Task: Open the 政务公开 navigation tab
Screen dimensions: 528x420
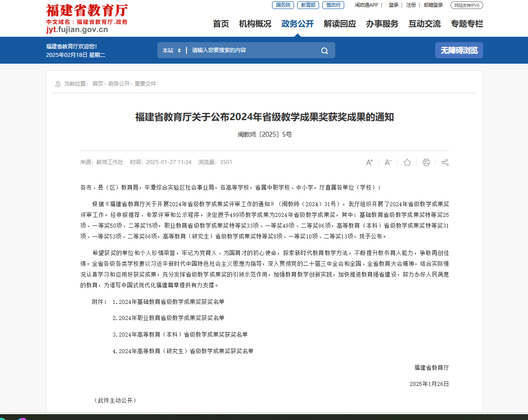Action: (x=297, y=24)
